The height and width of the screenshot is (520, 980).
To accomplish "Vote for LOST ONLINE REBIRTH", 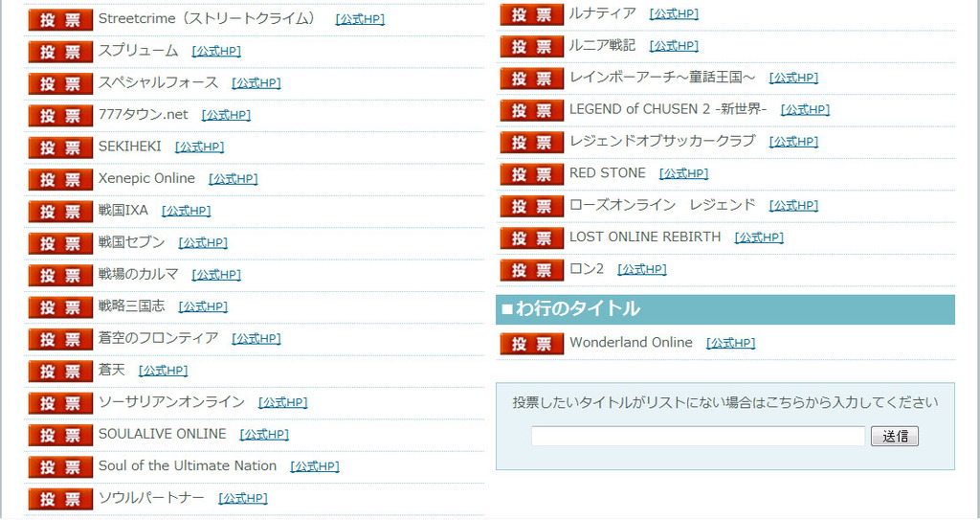I will coord(531,238).
